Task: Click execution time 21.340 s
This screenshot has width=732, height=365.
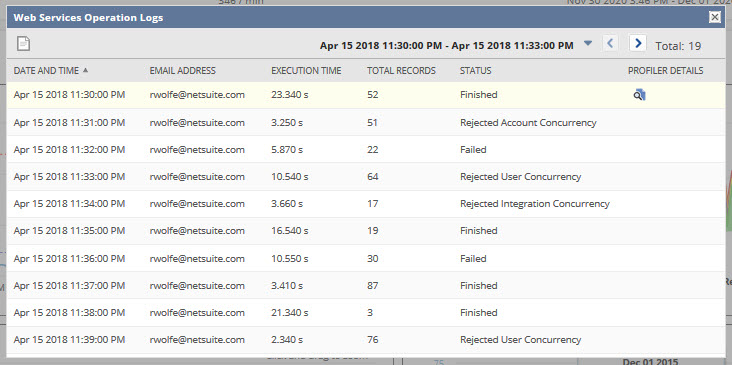Action: (289, 313)
